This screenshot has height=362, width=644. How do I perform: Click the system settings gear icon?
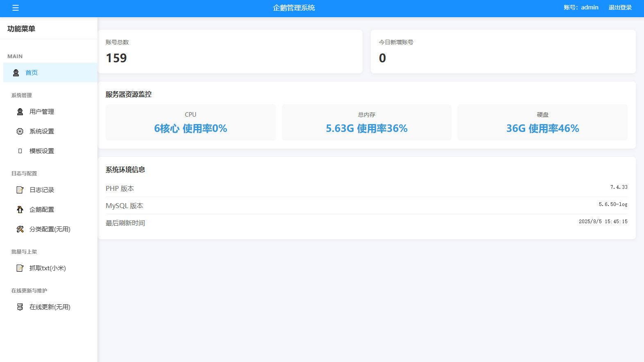[20, 131]
